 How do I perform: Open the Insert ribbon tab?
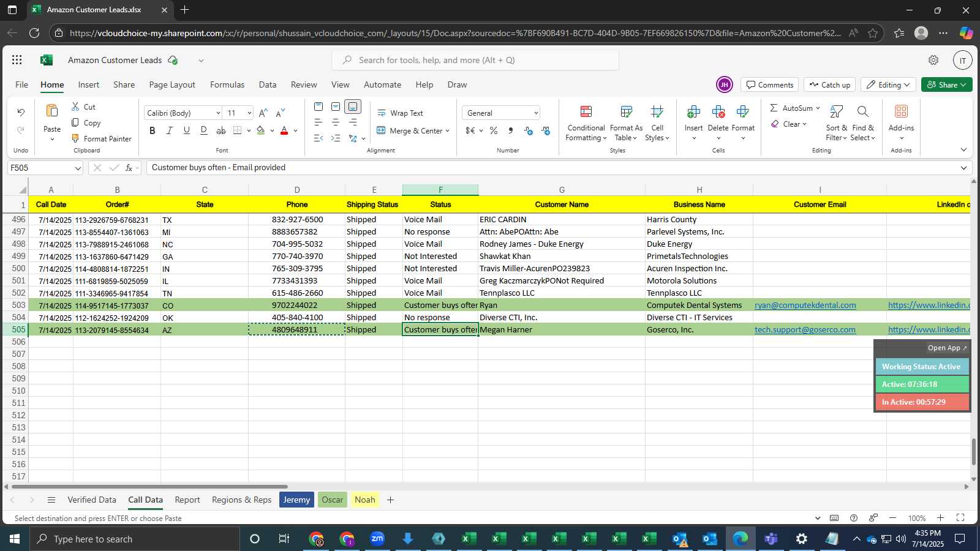click(x=89, y=84)
